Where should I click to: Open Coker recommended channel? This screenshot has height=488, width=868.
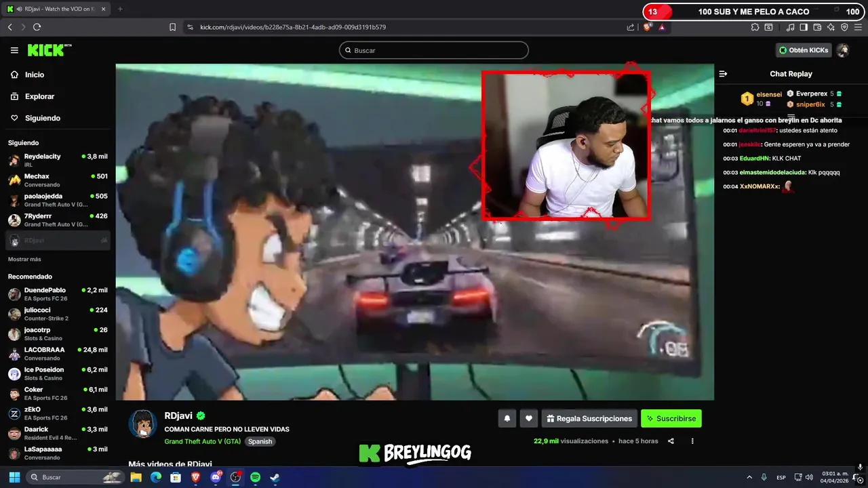tap(58, 394)
